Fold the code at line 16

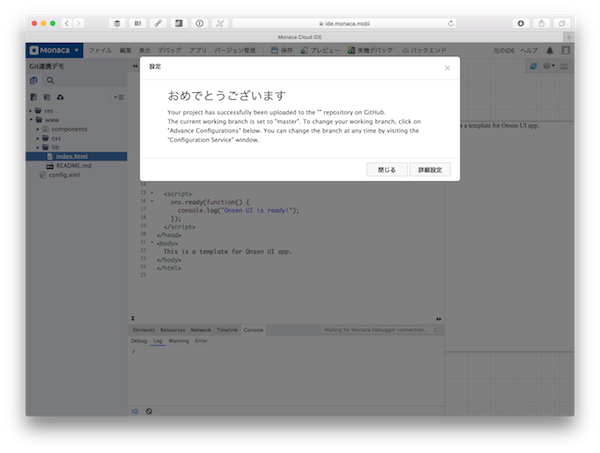[x=152, y=201]
